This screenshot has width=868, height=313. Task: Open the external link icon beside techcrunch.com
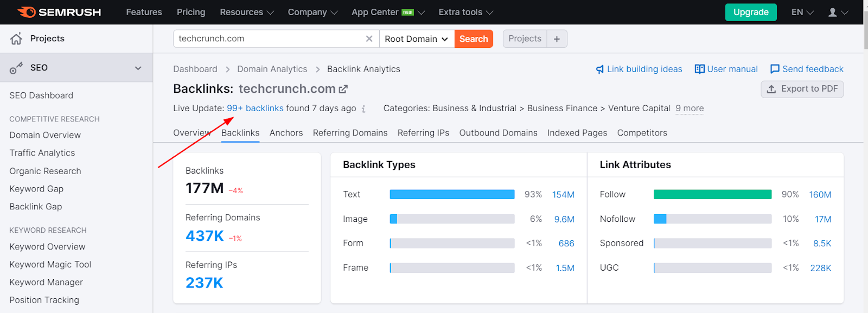coord(343,89)
